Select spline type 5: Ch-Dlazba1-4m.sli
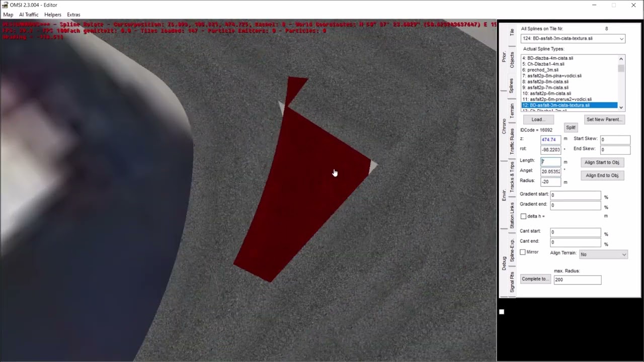Image resolution: width=644 pixels, height=362 pixels. (569, 64)
